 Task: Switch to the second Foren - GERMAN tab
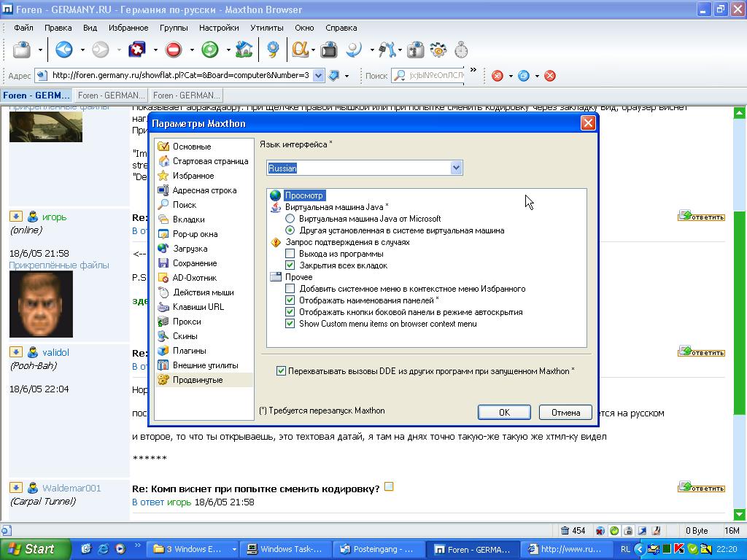[x=111, y=96]
